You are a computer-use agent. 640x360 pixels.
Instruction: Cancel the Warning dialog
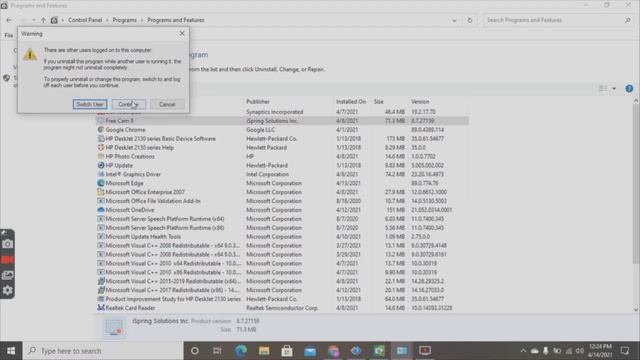pos(167,104)
